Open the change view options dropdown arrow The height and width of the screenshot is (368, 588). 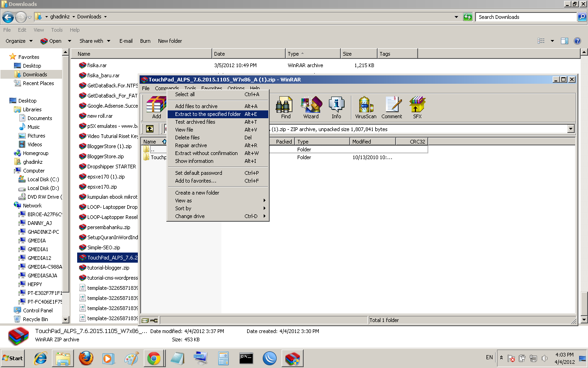[x=552, y=41]
